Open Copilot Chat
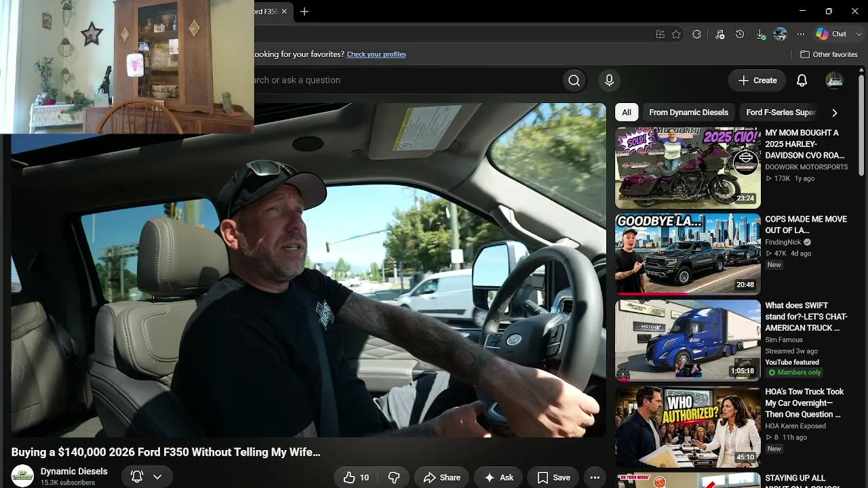The image size is (868, 488). [831, 34]
